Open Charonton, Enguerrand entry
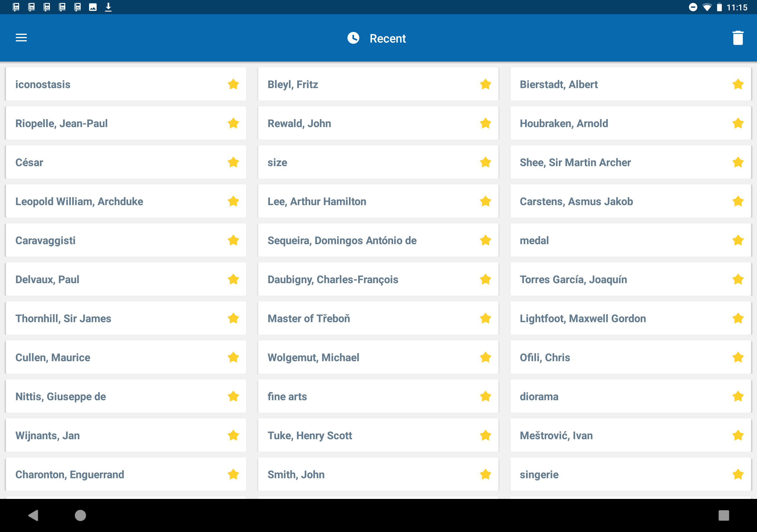Viewport: 757px width, 532px height. pyautogui.click(x=126, y=474)
